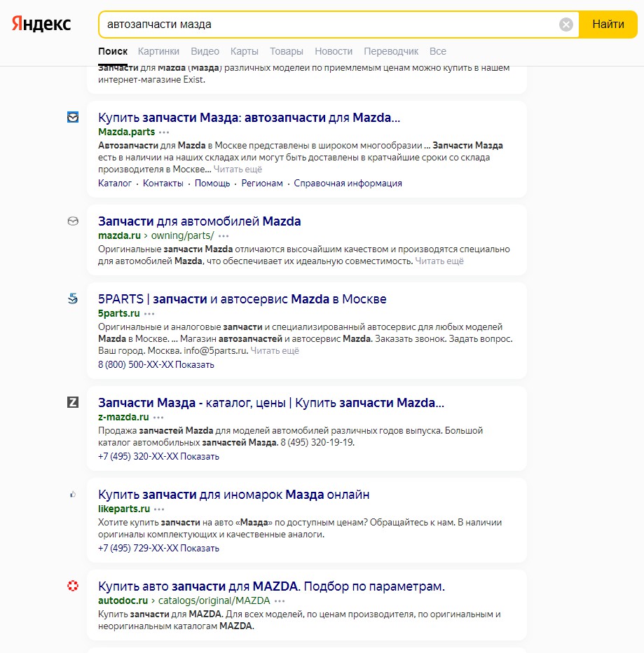Open result Запчасти для автомобилей Mazda
This screenshot has width=644, height=653.
pyautogui.click(x=200, y=221)
